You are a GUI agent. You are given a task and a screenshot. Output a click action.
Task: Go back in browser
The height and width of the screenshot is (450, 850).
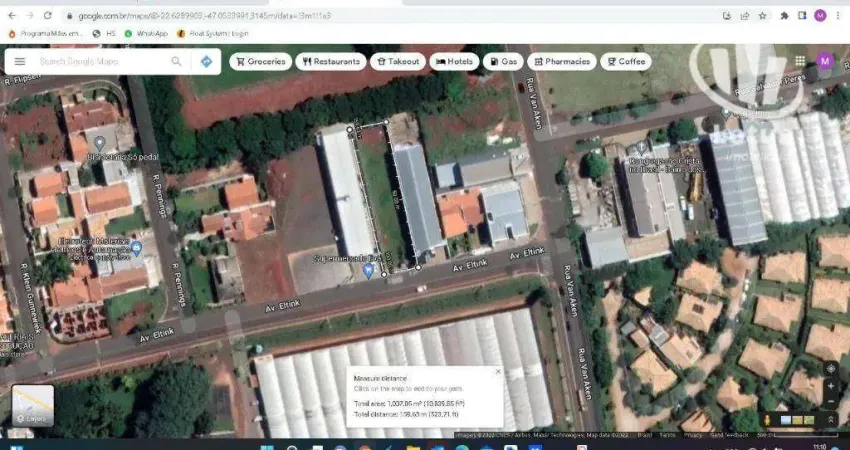[x=12, y=15]
